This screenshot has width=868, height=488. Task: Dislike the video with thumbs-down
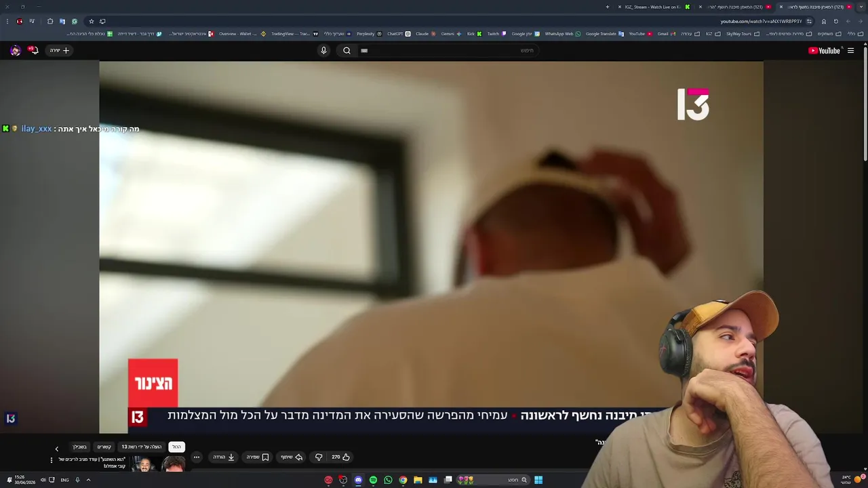click(319, 457)
